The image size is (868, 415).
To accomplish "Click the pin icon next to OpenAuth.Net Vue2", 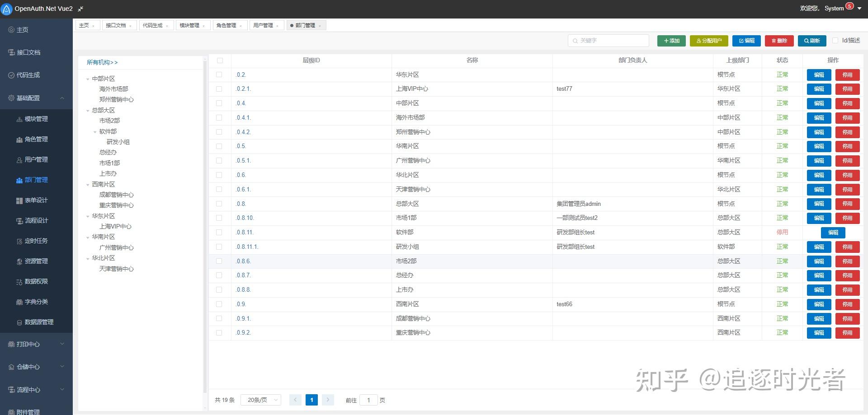I will [x=80, y=9].
